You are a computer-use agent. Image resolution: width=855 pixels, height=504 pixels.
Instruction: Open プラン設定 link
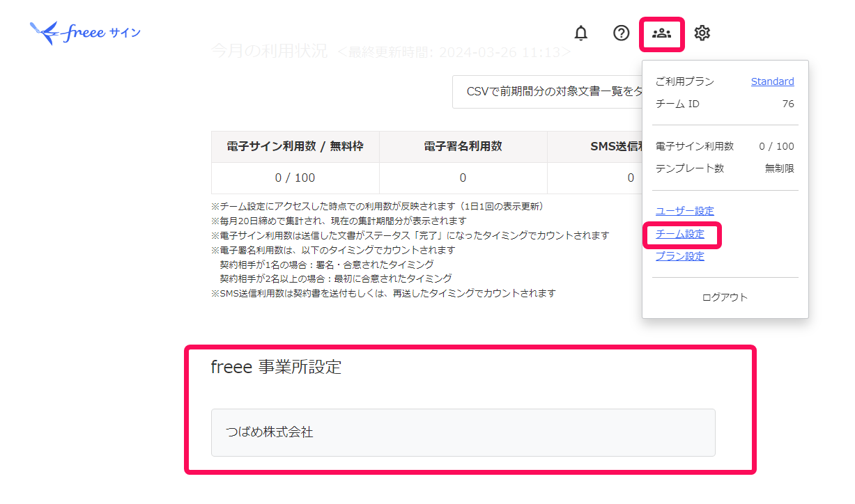[680, 256]
